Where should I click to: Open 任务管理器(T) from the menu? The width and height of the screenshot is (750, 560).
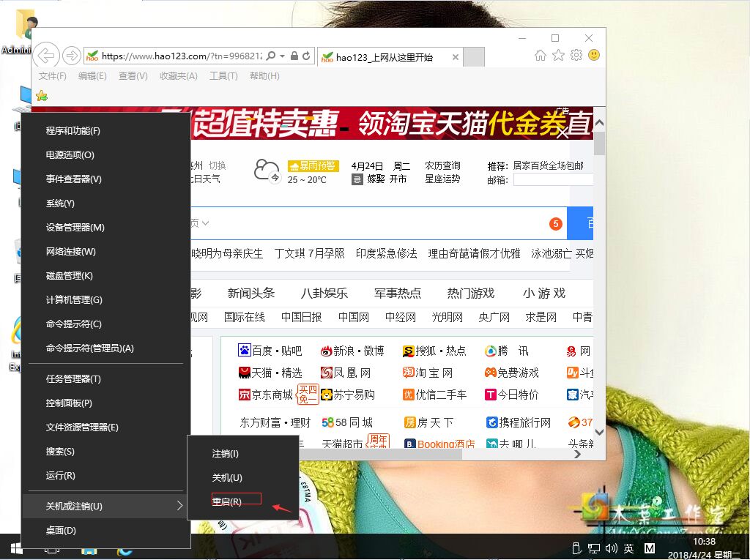(105, 378)
